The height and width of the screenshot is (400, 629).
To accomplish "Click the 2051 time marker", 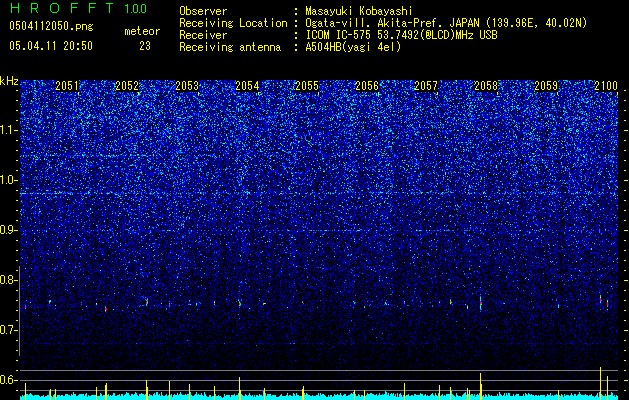I will (67, 86).
